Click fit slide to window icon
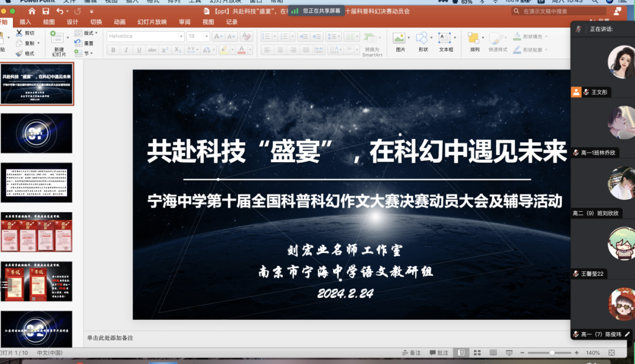635x364 pixels. pyautogui.click(x=611, y=353)
